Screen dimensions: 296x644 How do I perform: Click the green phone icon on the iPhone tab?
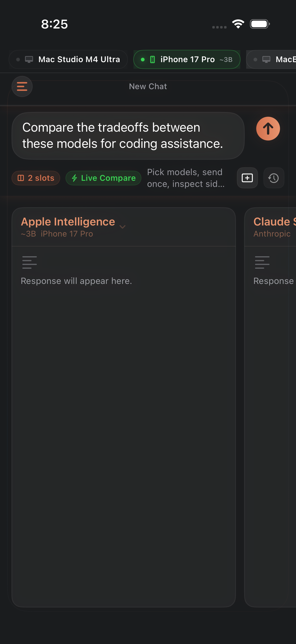tap(152, 59)
